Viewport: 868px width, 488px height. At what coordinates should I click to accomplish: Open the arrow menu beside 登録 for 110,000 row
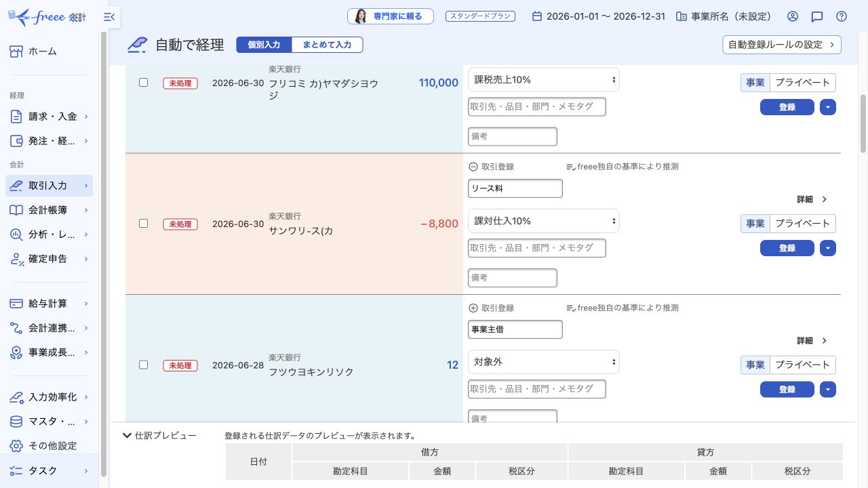[828, 107]
